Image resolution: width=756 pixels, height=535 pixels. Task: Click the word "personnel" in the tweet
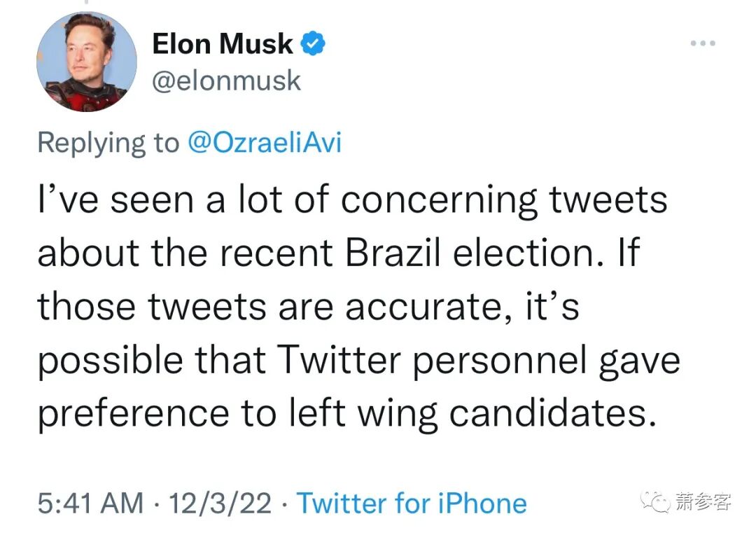tap(512, 361)
